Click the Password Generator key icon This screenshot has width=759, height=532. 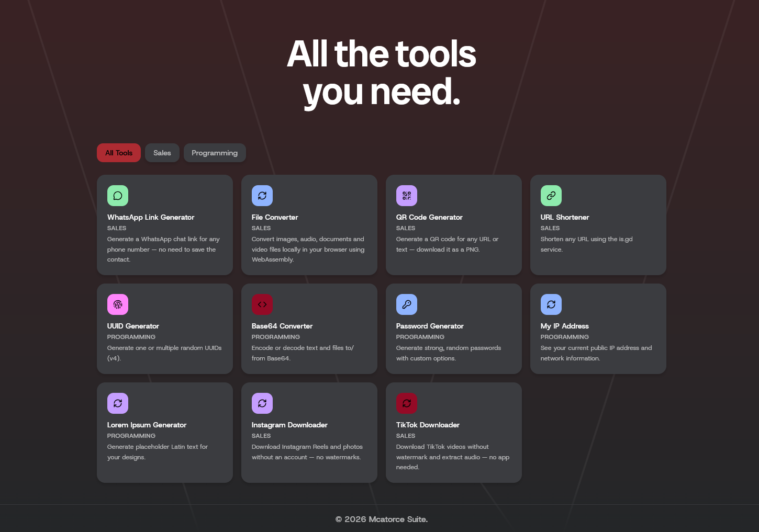pyautogui.click(x=407, y=304)
